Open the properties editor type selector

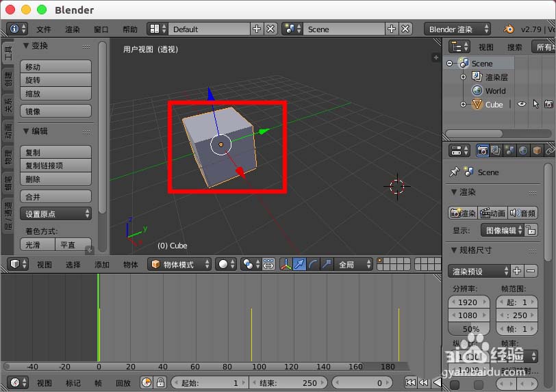[459, 151]
